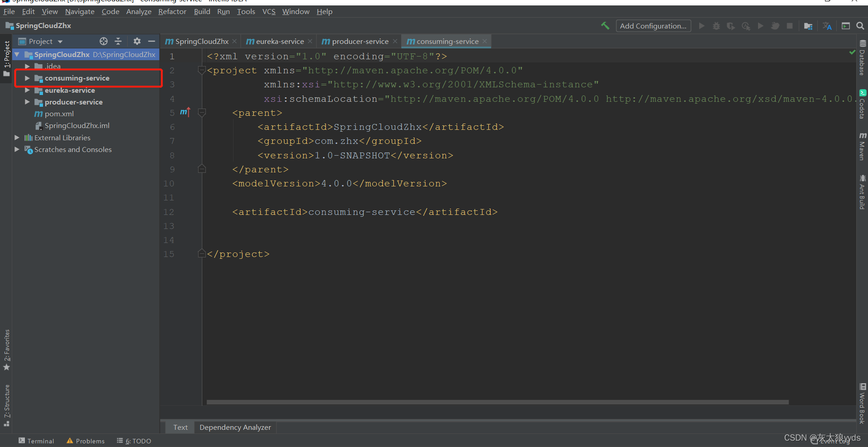The height and width of the screenshot is (447, 868).
Task: Open the Build menu
Action: pos(202,11)
